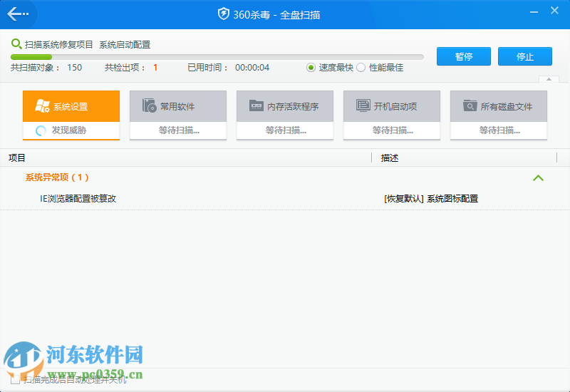This screenshot has width=570, height=392.
Task: Click the 共扫描对象 150 counter
Action: pyautogui.click(x=46, y=68)
